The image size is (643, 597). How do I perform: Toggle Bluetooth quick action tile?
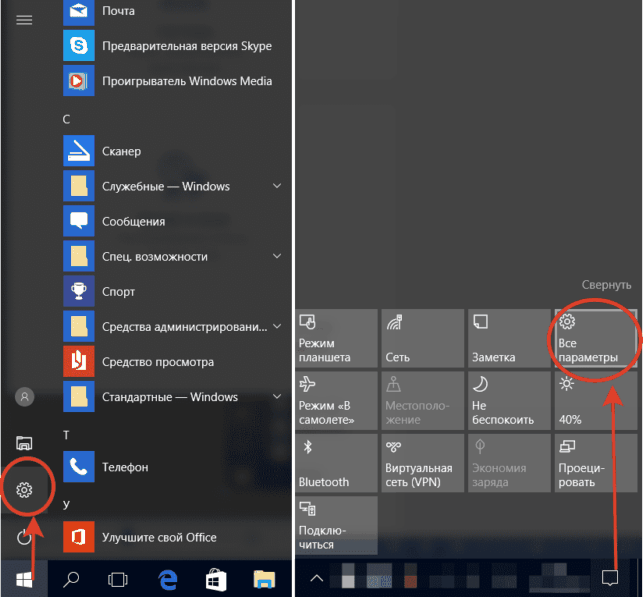(336, 463)
